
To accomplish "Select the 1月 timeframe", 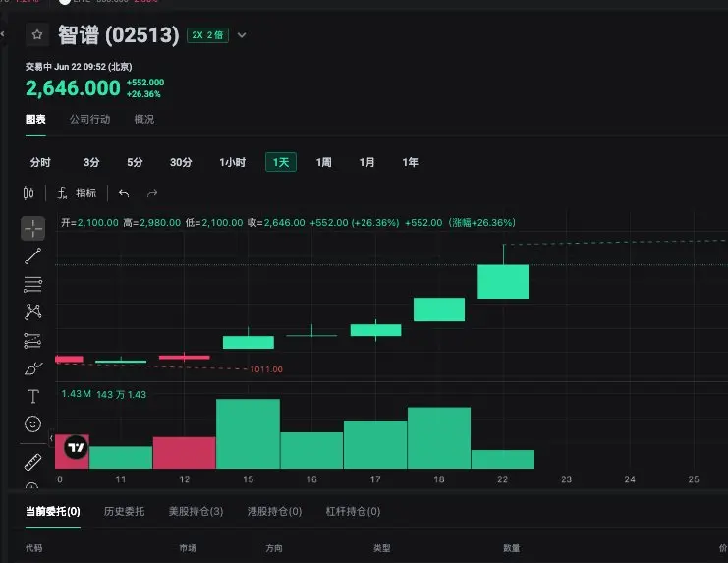I will (366, 162).
